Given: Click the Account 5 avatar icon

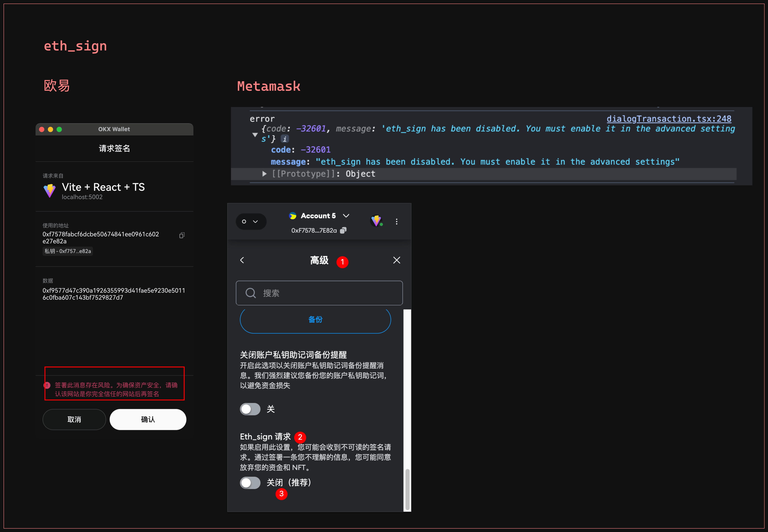Looking at the screenshot, I should click(293, 216).
